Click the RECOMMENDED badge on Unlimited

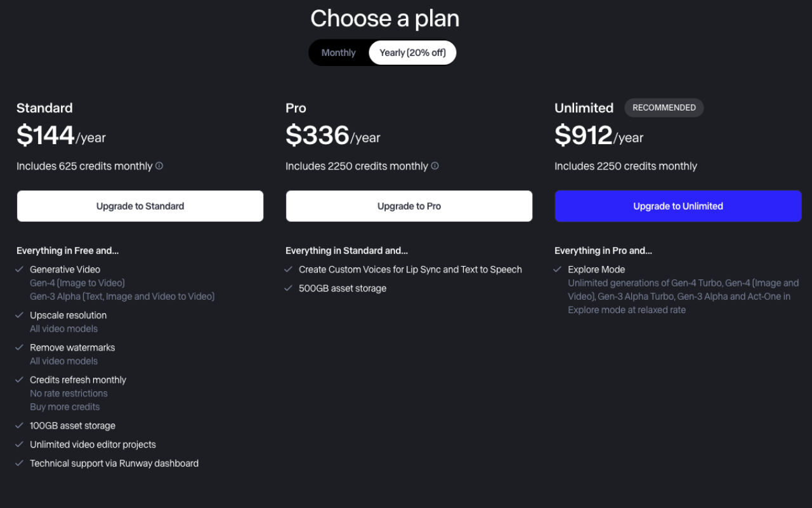coord(664,108)
